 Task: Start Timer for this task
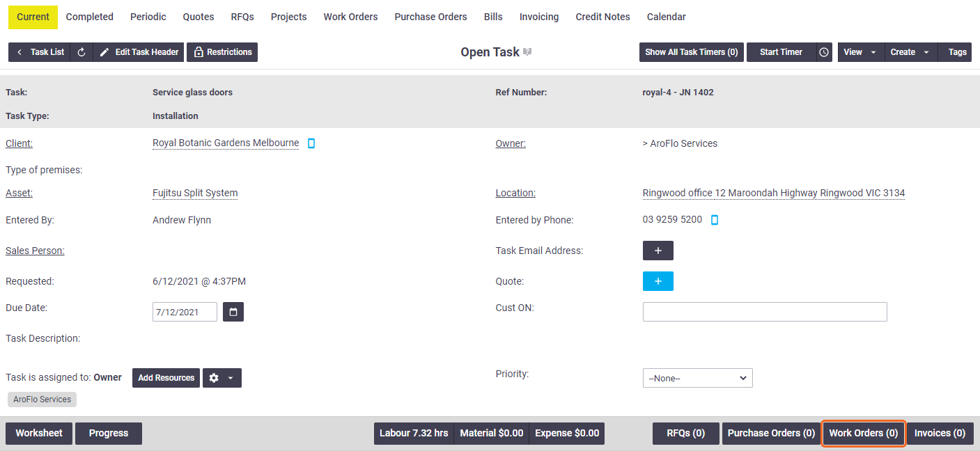(781, 52)
